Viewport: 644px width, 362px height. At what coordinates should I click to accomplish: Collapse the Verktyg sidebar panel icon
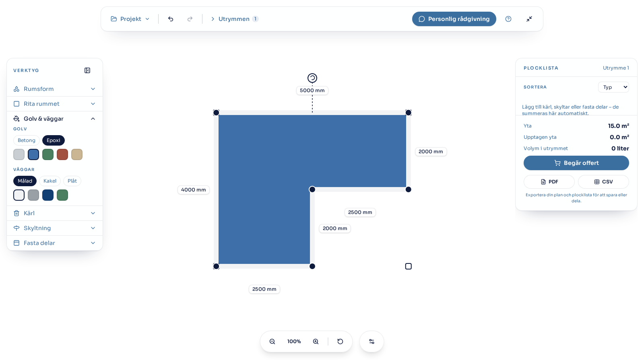(x=87, y=70)
